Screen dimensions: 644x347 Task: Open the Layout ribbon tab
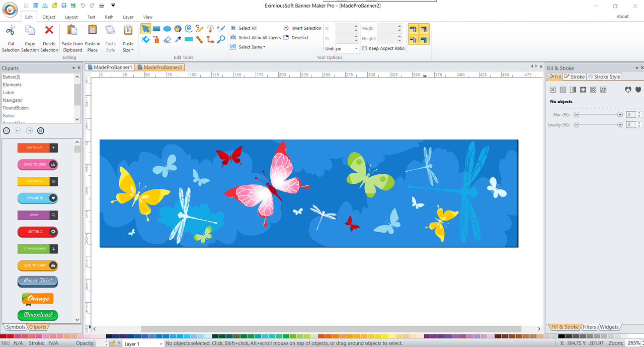pos(71,17)
